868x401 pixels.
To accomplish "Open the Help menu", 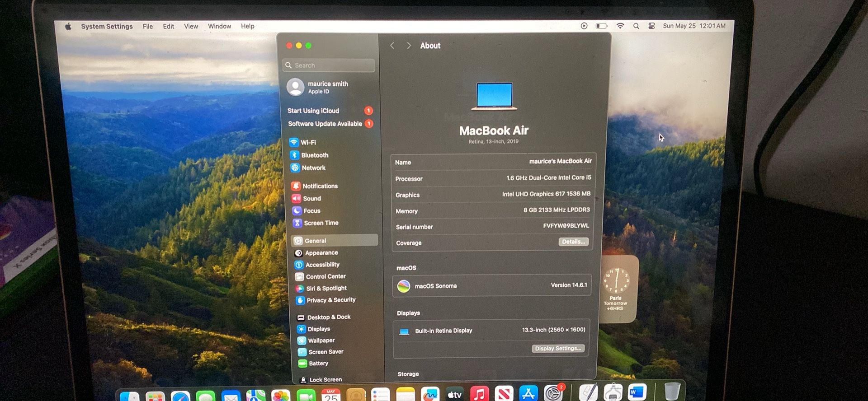I will (247, 26).
